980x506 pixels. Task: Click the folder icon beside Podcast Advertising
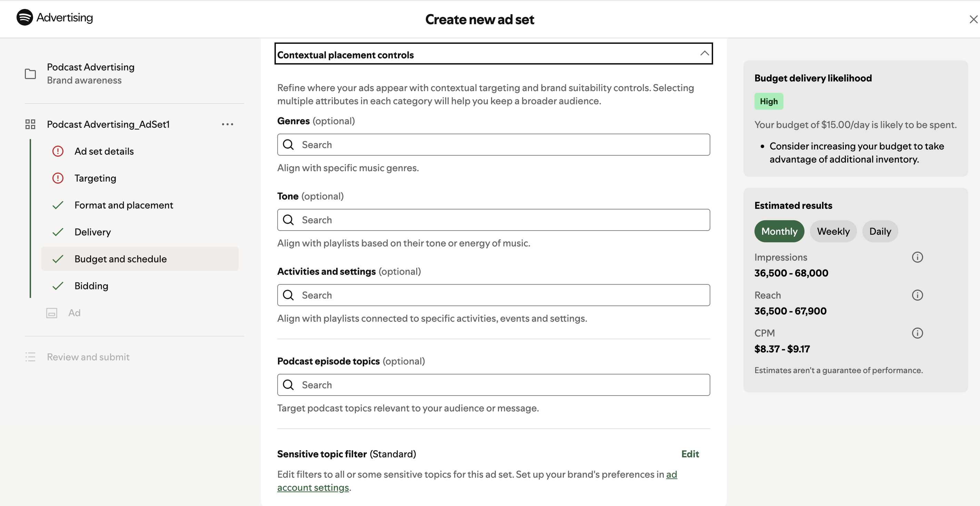[30, 74]
